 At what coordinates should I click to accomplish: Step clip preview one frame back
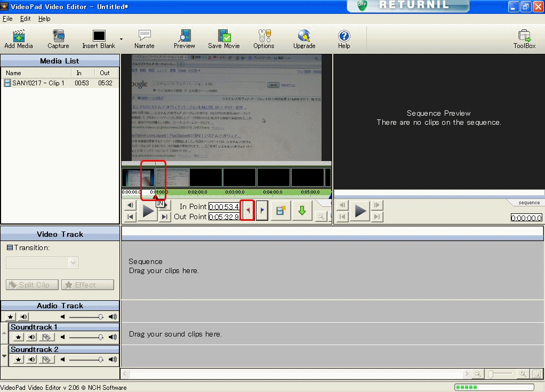point(130,205)
